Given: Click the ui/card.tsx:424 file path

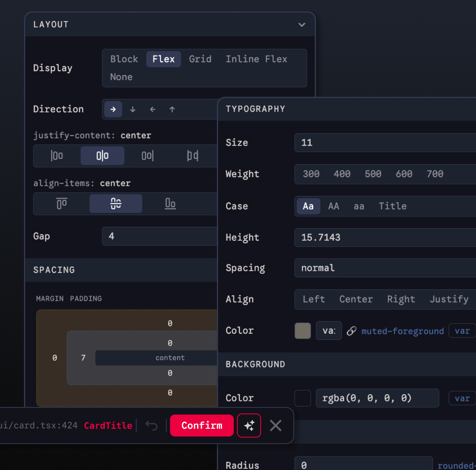Looking at the screenshot, I should click(39, 425).
